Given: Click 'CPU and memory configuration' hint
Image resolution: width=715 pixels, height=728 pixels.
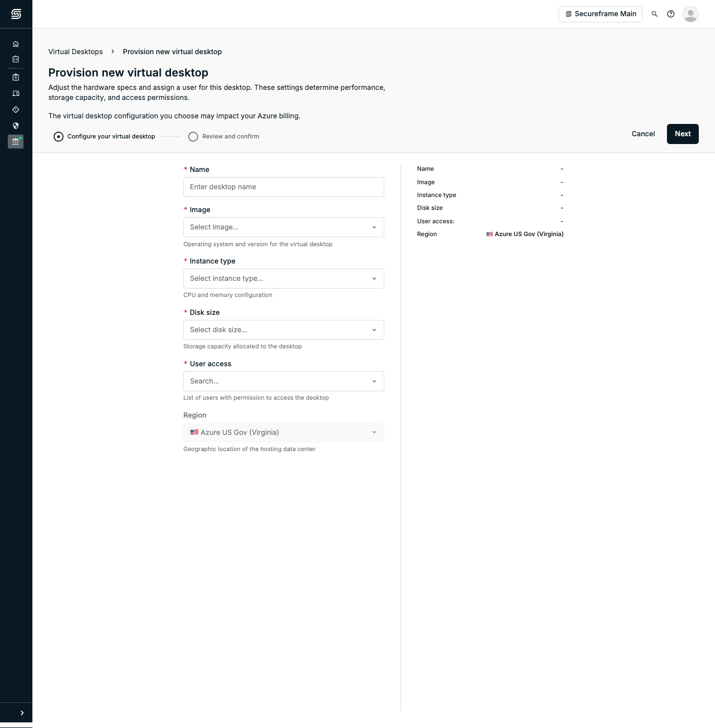Looking at the screenshot, I should click(x=228, y=295).
